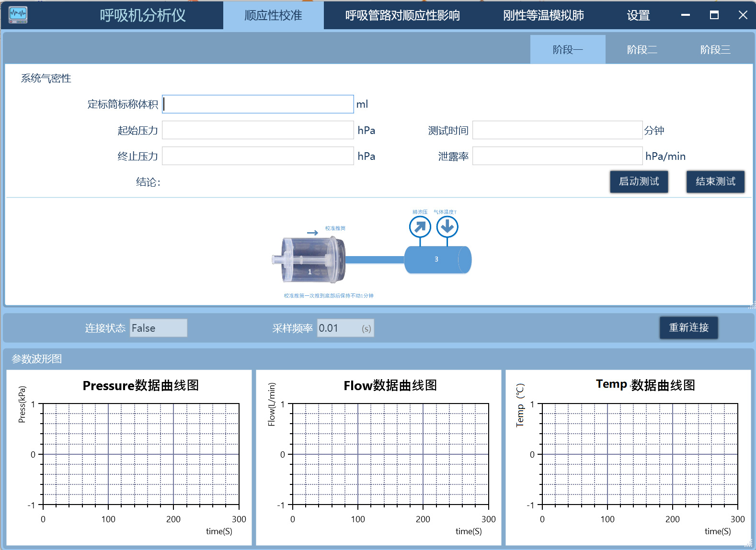
Task: Open the 呼吸管路对顺应性影响 tab
Action: pos(402,15)
